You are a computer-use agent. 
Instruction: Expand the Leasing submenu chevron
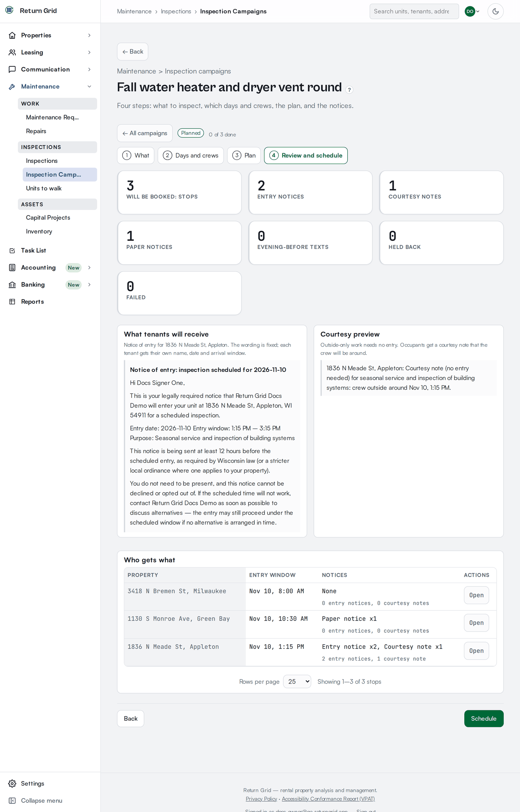tap(89, 52)
